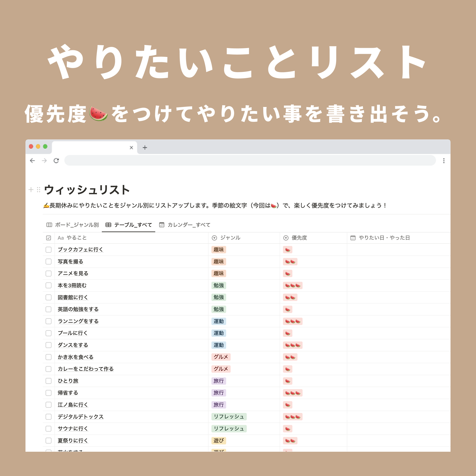Open the 優先度 column header menu
This screenshot has height=476, width=476.
tap(299, 238)
